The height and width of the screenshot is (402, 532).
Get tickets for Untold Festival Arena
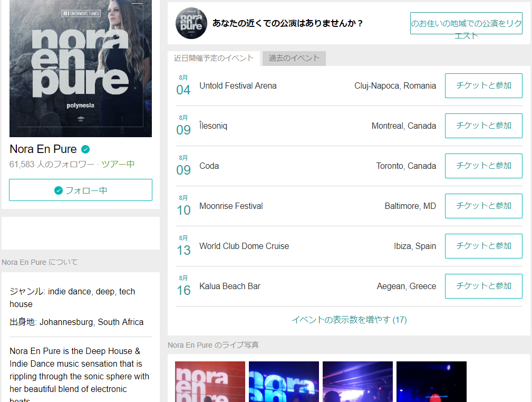[x=483, y=85]
